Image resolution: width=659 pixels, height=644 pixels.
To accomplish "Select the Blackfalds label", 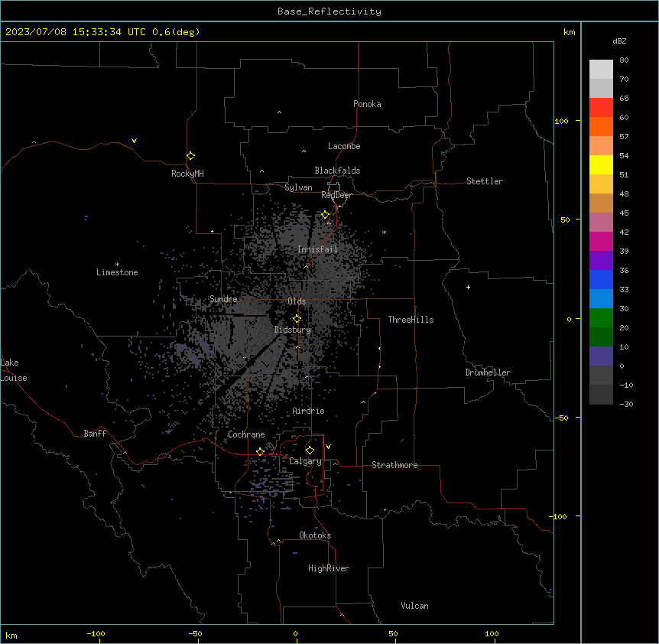I will (x=337, y=171).
